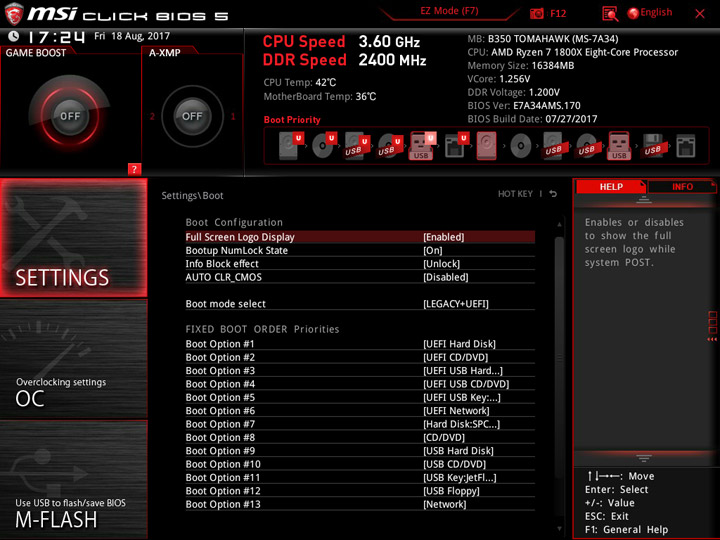The image size is (720, 540).
Task: Select the [UEFI Network] value
Action: pos(456,411)
